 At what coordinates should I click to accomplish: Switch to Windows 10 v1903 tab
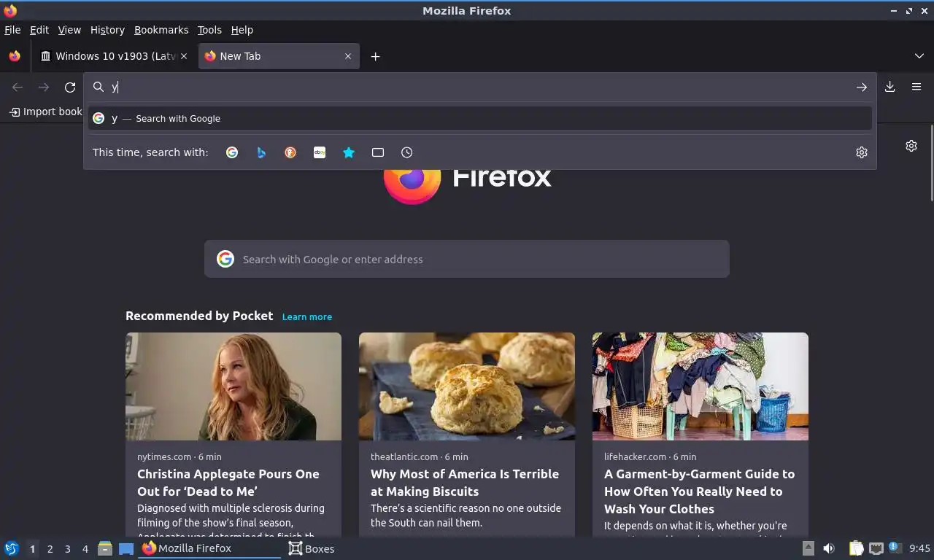115,56
